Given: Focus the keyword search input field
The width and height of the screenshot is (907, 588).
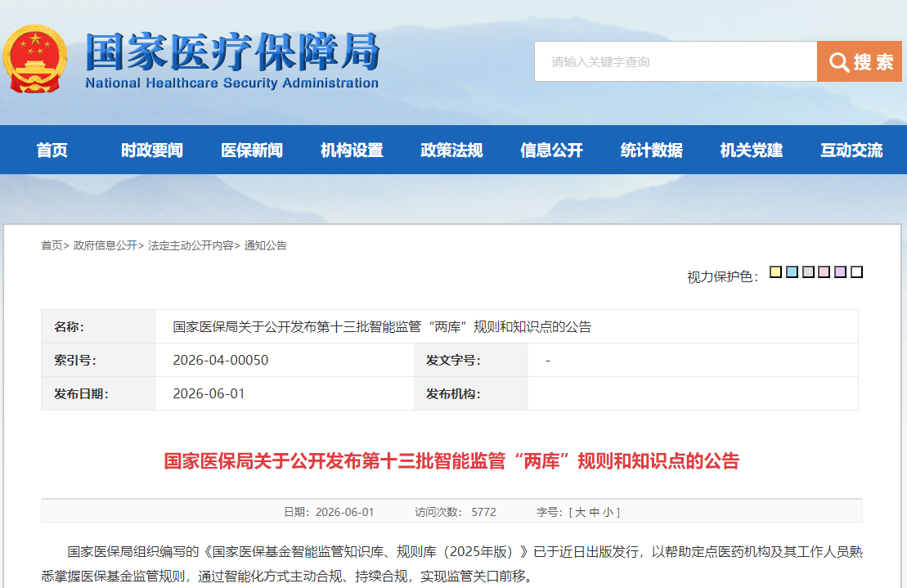Looking at the screenshot, I should point(676,61).
